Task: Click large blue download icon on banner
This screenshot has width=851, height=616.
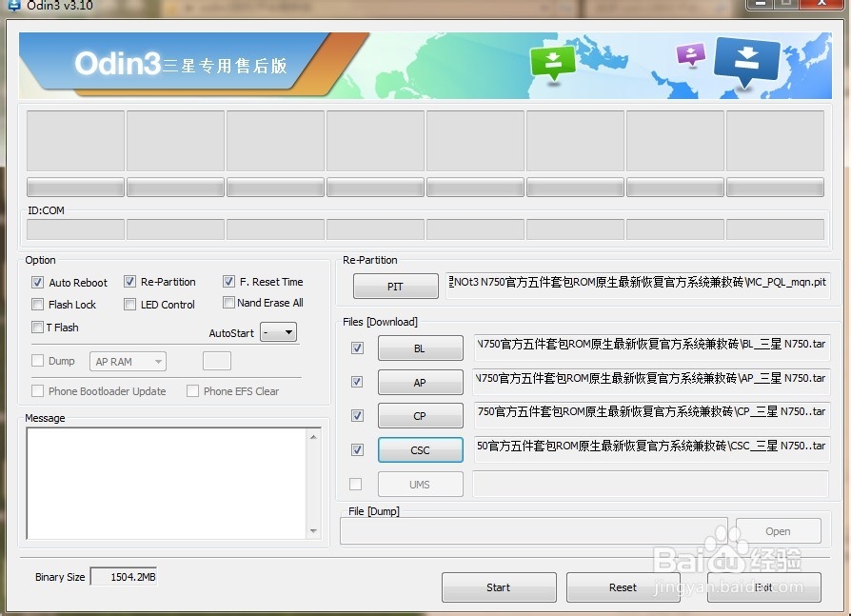Action: coord(747,61)
